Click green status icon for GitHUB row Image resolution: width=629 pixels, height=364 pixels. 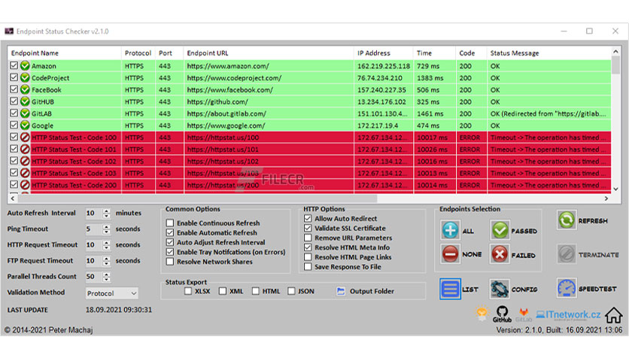(25, 102)
